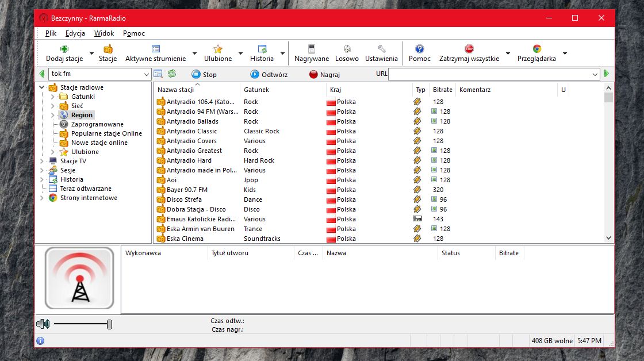The image size is (644, 361).
Task: Open the Edycja menu
Action: (75, 33)
